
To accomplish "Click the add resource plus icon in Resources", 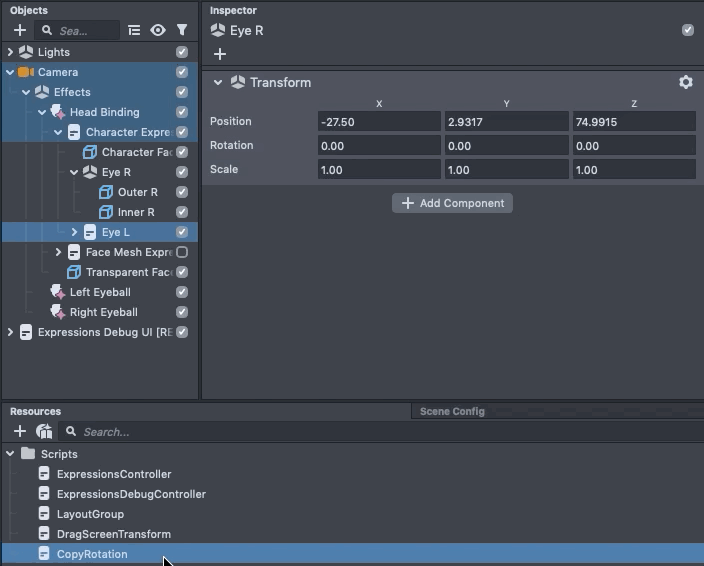I will pos(20,432).
